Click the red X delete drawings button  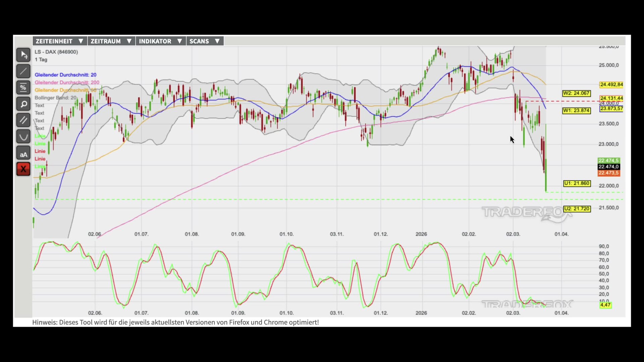pos(23,169)
